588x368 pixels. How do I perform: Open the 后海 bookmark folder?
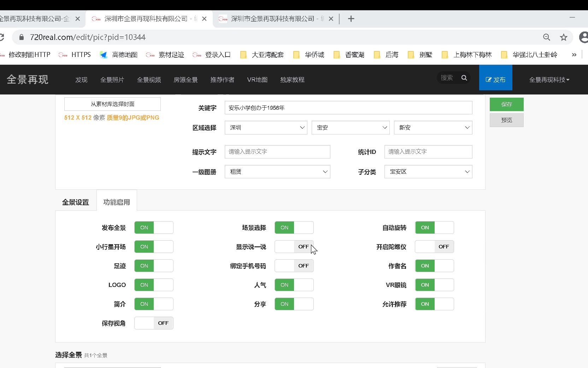[x=386, y=55]
